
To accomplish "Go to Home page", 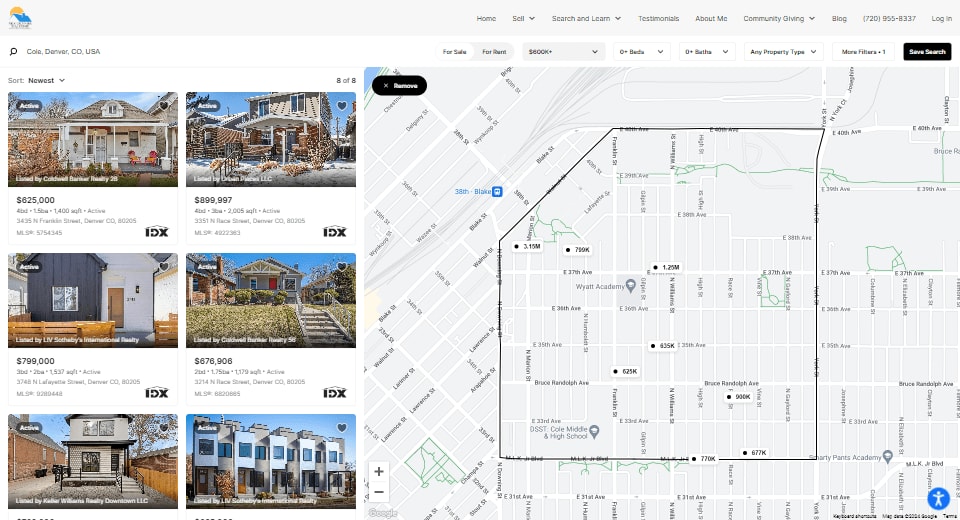I will pyautogui.click(x=486, y=18).
